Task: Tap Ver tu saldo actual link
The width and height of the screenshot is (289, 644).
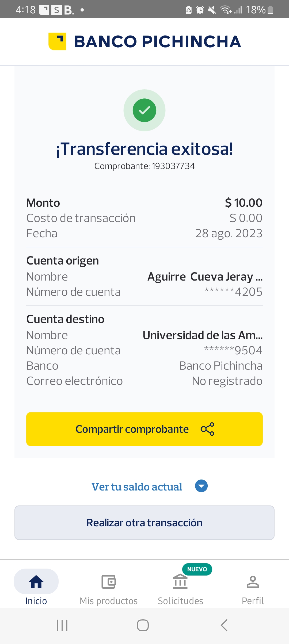Action: (137, 487)
